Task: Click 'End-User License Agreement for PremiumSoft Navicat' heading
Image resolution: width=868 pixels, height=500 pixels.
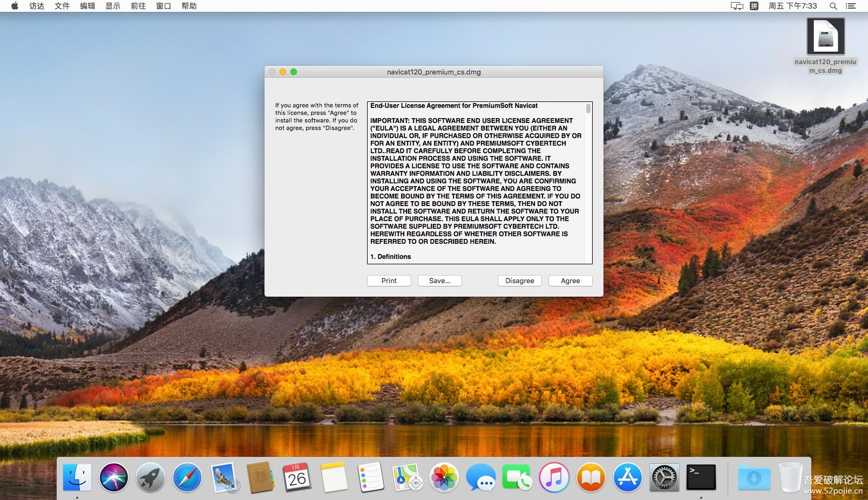Action: tap(454, 106)
